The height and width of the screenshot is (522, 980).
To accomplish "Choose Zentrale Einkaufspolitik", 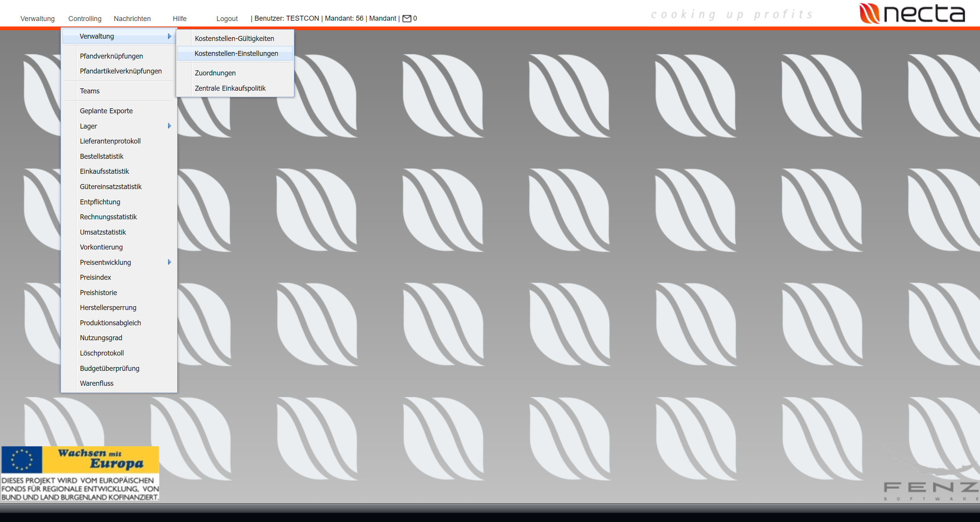I will (230, 88).
